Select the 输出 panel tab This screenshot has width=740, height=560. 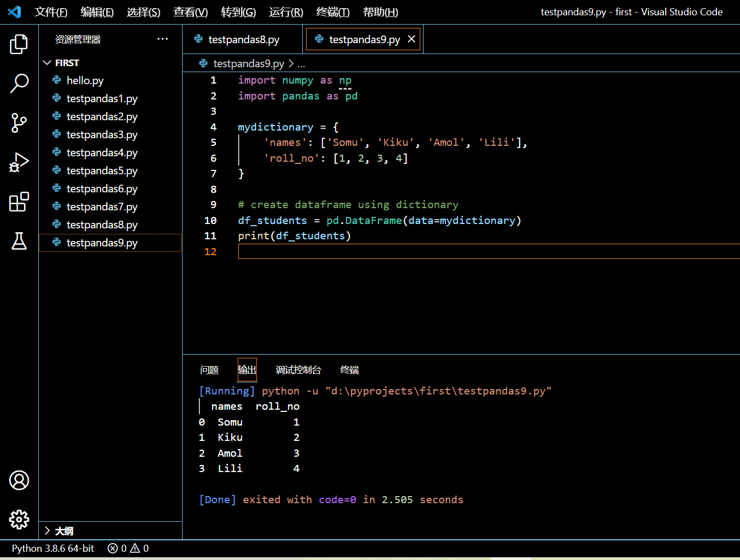pyautogui.click(x=247, y=370)
